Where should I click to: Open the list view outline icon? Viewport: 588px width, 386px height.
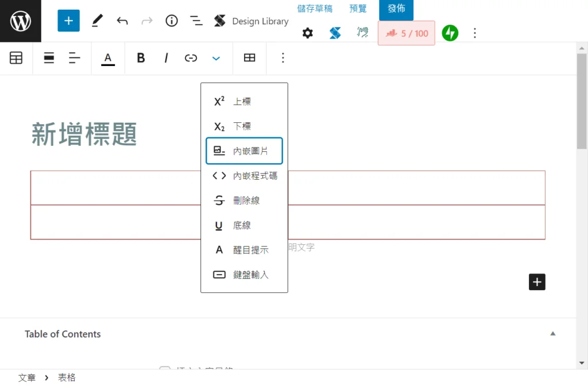196,21
